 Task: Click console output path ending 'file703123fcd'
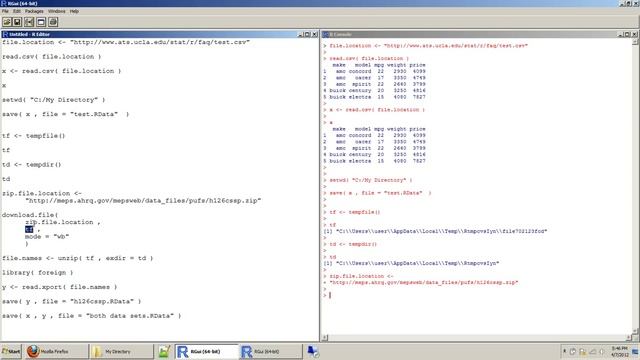click(435, 231)
